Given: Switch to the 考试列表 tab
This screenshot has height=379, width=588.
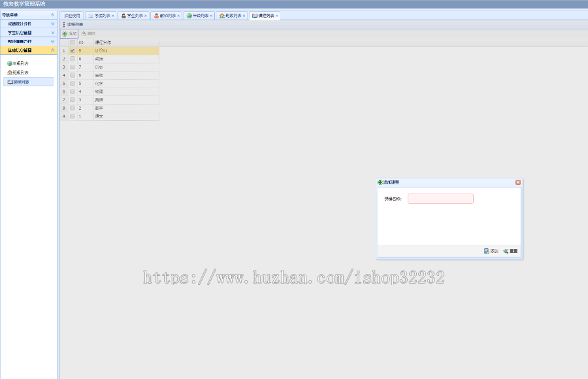Looking at the screenshot, I should click(x=101, y=16).
